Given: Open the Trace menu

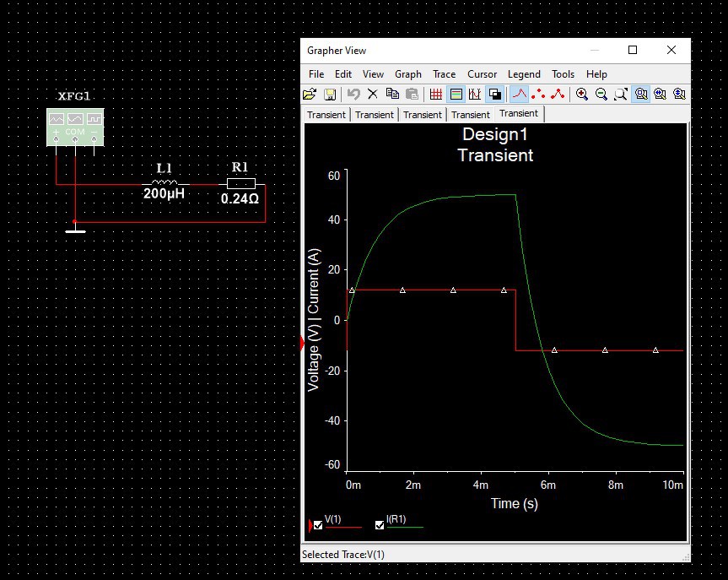Looking at the screenshot, I should click(x=444, y=74).
